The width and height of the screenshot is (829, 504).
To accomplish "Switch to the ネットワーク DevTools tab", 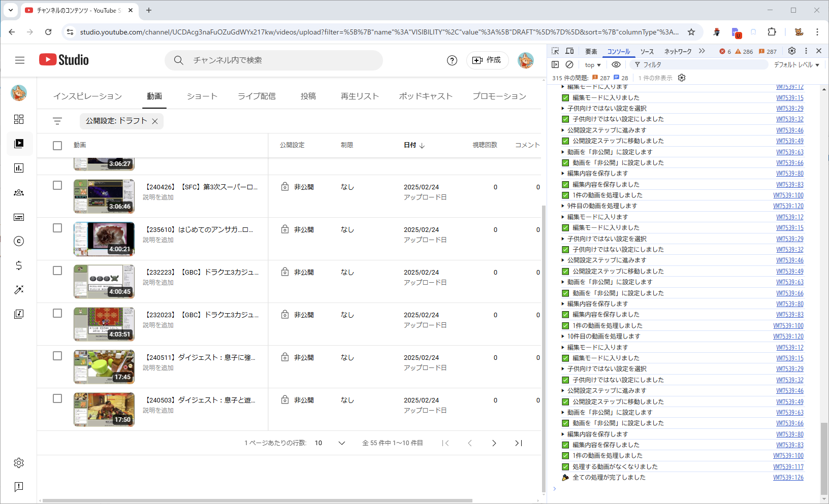I will pos(678,51).
